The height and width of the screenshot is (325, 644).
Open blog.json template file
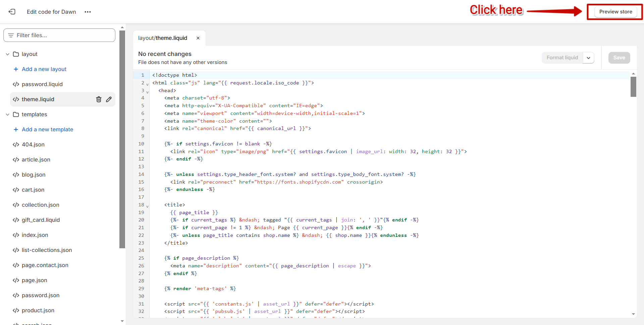click(x=34, y=175)
